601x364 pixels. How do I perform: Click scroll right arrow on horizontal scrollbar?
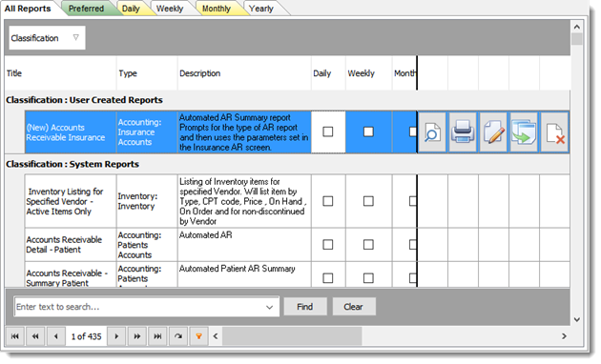564,336
